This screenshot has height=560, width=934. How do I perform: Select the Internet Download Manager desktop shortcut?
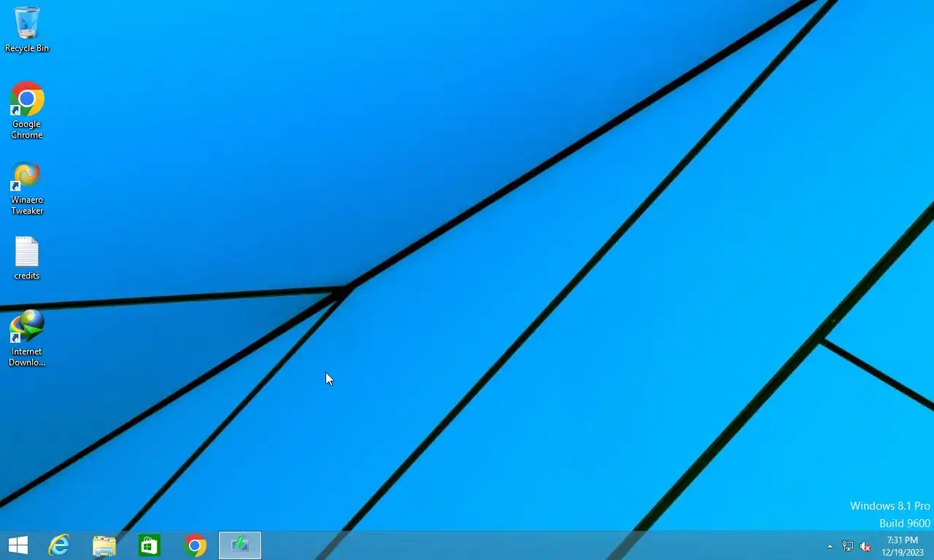coord(27,338)
